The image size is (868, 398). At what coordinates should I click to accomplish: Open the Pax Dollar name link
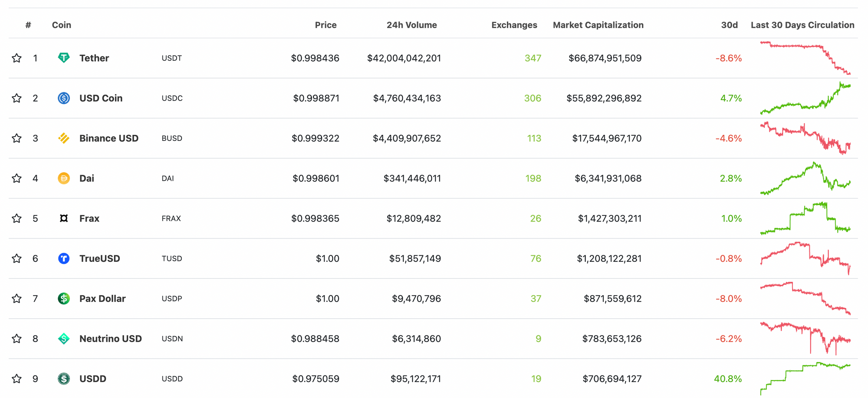pos(102,299)
